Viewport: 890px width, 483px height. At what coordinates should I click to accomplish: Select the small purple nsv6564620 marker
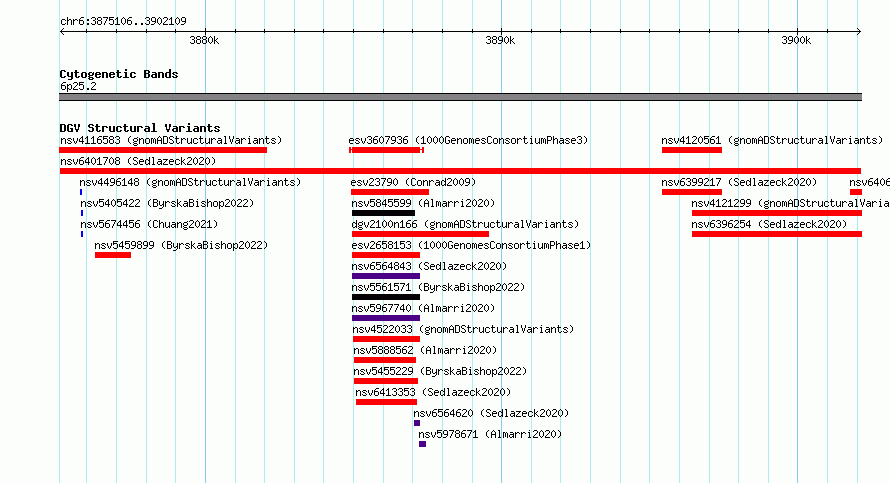click(x=417, y=423)
